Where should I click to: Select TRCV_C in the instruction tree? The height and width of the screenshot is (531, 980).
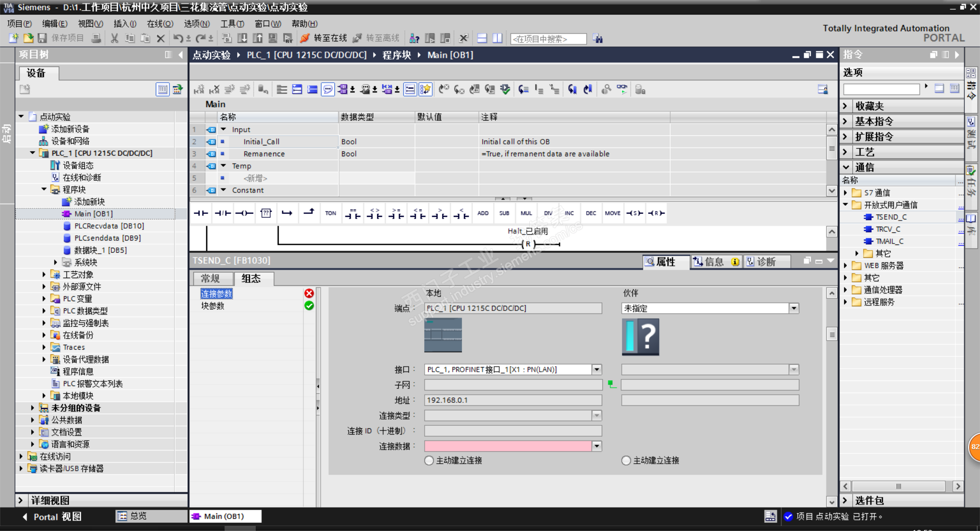(x=888, y=229)
